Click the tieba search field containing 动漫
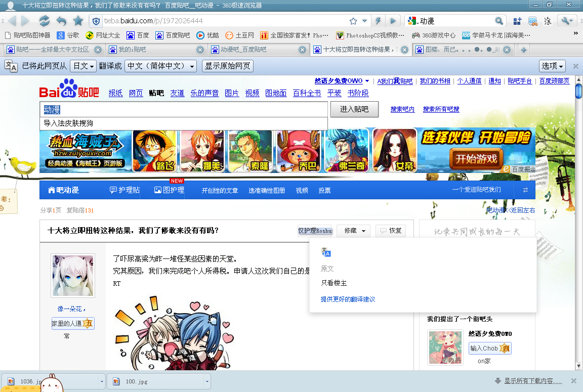Viewport: 583px width, 392px height. tap(184, 110)
